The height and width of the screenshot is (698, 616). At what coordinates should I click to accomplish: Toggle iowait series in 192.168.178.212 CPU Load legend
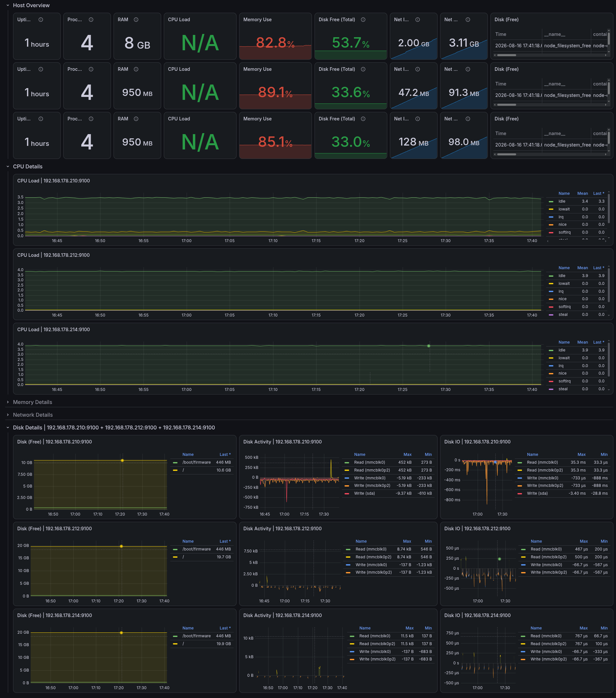[x=564, y=284]
